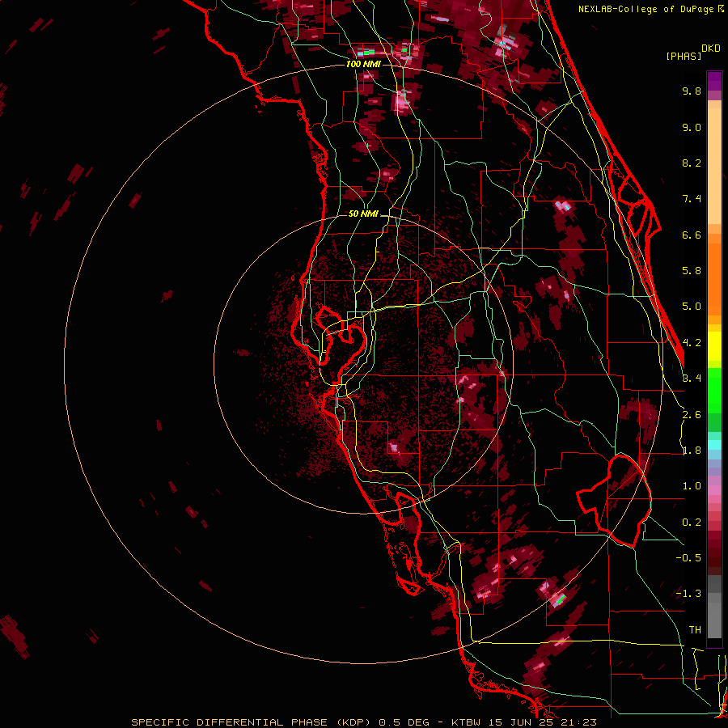Image resolution: width=728 pixels, height=728 pixels.
Task: Click the 21:23 timestamp
Action: click(x=581, y=722)
